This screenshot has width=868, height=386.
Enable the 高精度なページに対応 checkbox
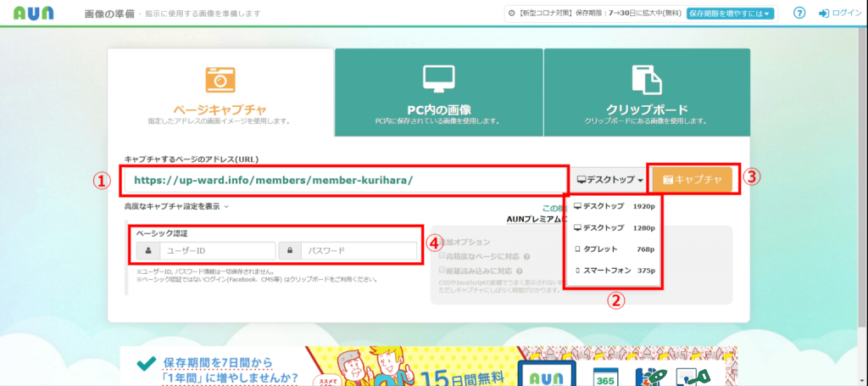pos(442,257)
